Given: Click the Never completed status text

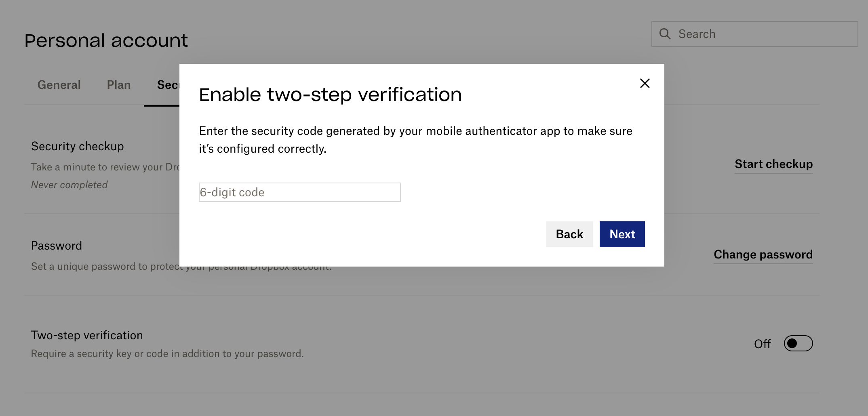Looking at the screenshot, I should 69,185.
